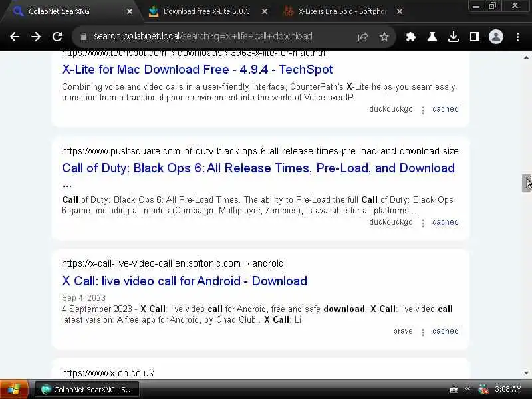532x399 pixels.
Task: Click the lock icon in address bar
Action: 84,37
